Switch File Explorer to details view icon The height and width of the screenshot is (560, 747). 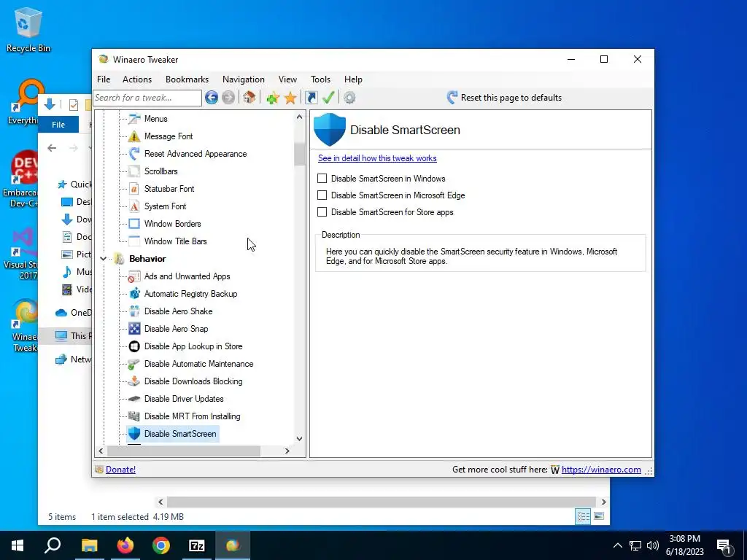pos(583,516)
